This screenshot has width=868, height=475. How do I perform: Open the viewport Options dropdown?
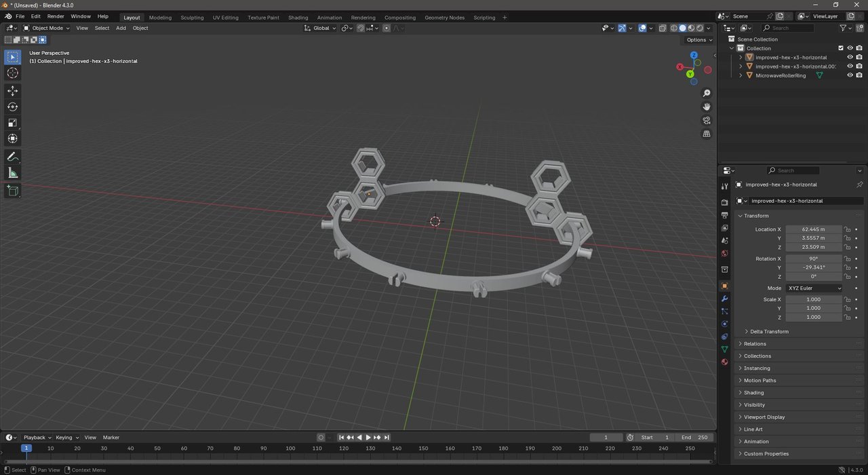coord(699,40)
